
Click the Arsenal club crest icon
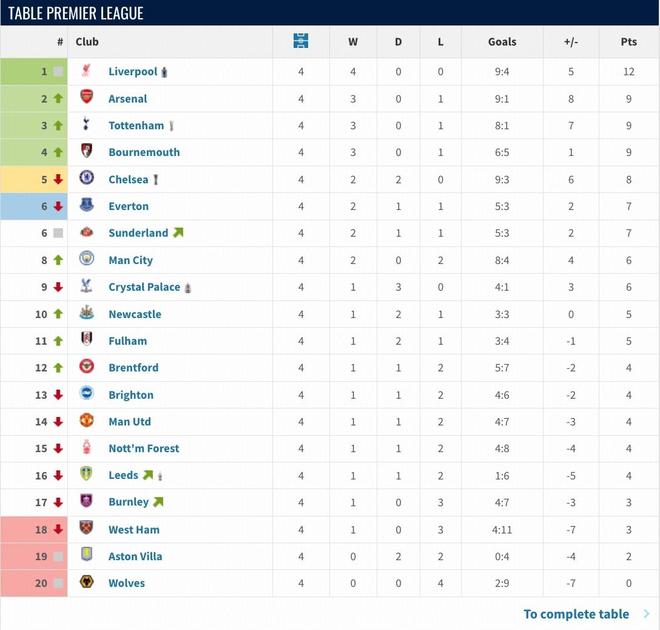(87, 98)
